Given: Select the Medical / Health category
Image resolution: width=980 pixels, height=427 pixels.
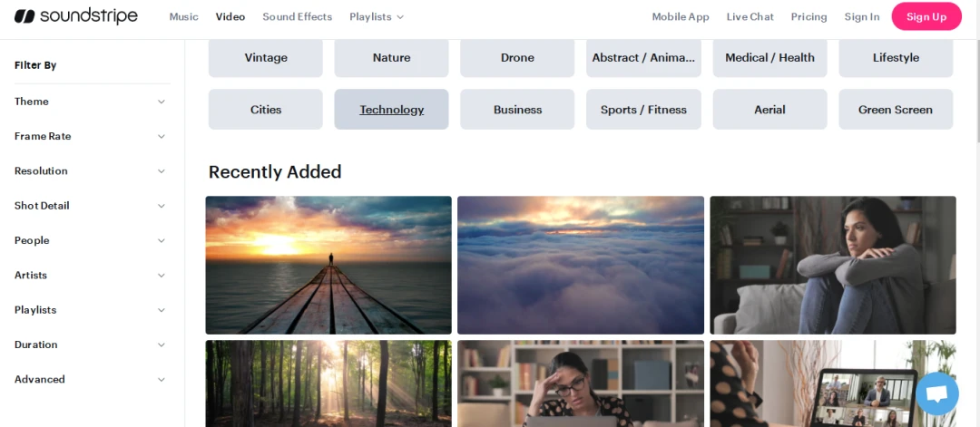Looking at the screenshot, I should point(769,57).
